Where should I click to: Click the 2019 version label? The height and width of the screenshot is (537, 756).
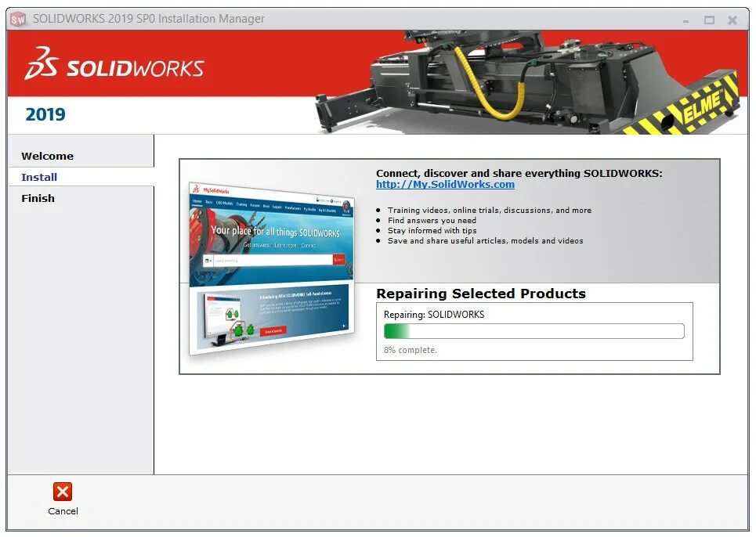click(x=45, y=114)
